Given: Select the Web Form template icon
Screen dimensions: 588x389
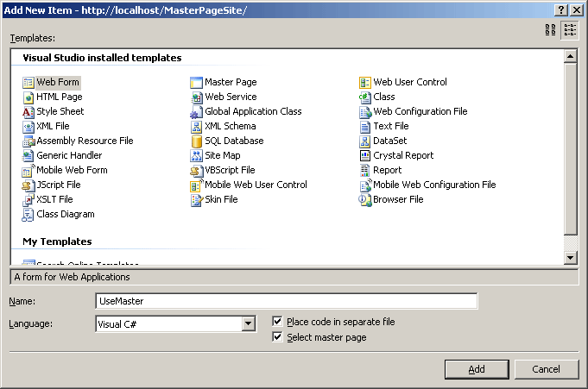Looking at the screenshot, I should [28, 83].
